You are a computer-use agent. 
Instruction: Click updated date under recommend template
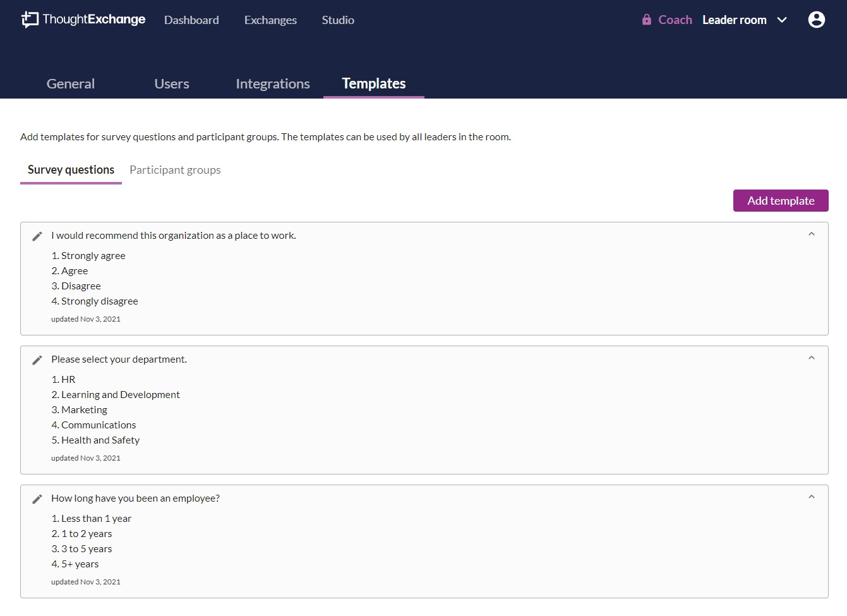click(86, 319)
